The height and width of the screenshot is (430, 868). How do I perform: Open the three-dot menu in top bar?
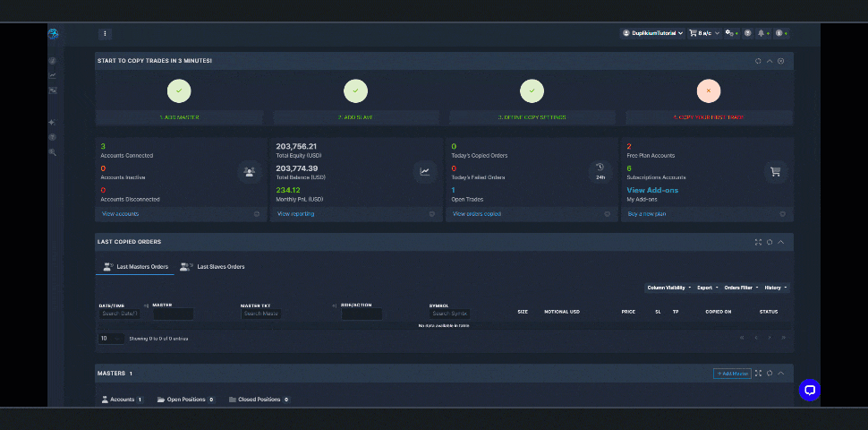[x=105, y=34]
